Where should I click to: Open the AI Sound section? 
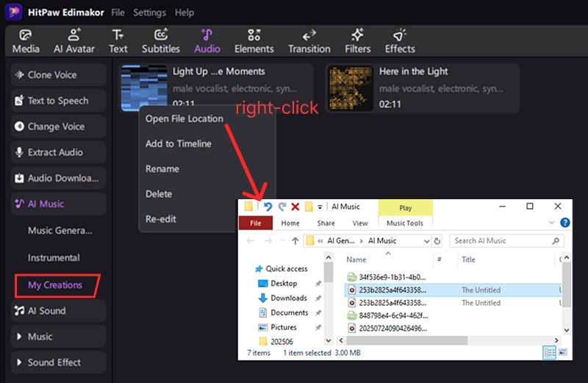58,311
